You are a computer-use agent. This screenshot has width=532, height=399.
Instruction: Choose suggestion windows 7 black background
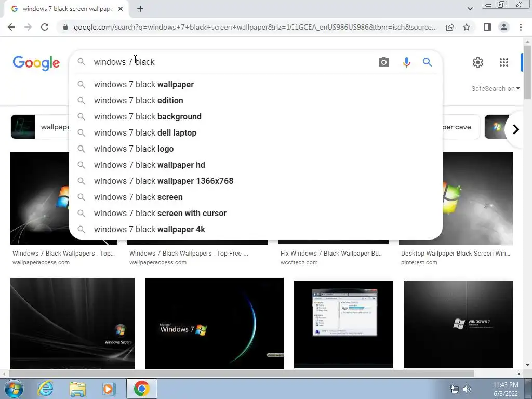256,117
